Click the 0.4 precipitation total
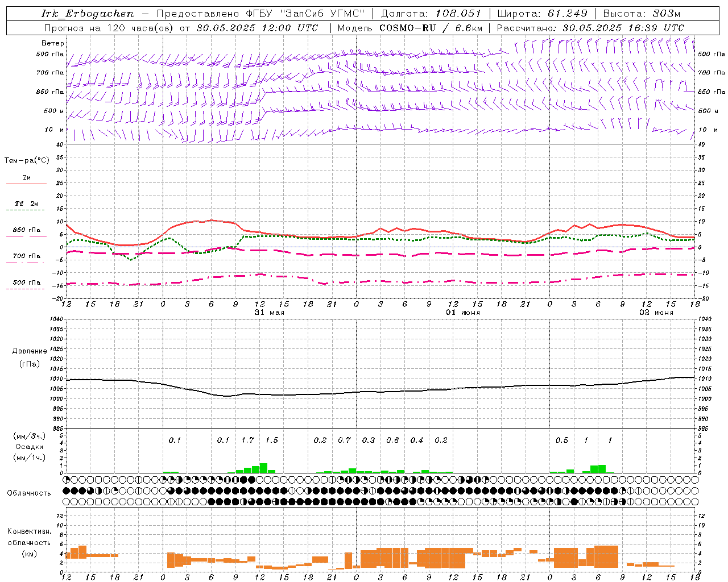This screenshot has width=728, height=582. click(417, 440)
